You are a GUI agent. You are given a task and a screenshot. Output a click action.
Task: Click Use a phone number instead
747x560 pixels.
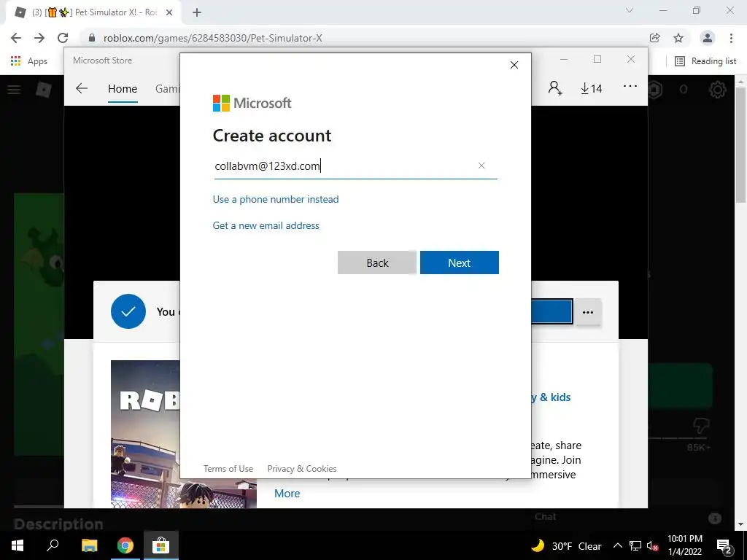pyautogui.click(x=276, y=199)
